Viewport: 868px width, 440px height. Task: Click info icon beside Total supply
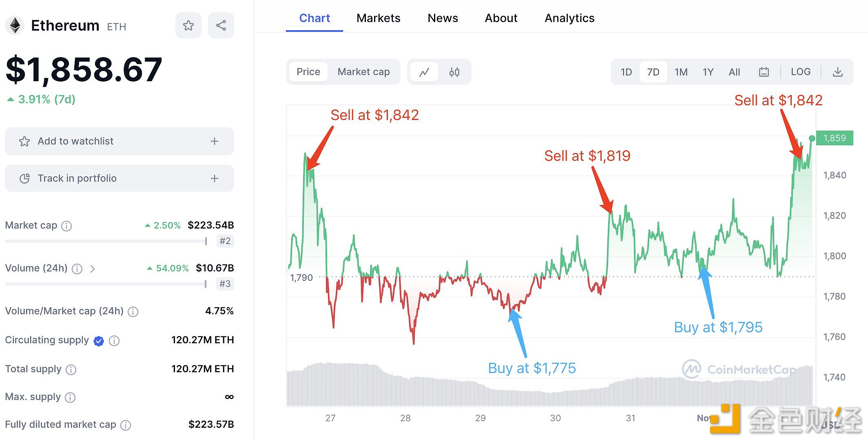[71, 370]
